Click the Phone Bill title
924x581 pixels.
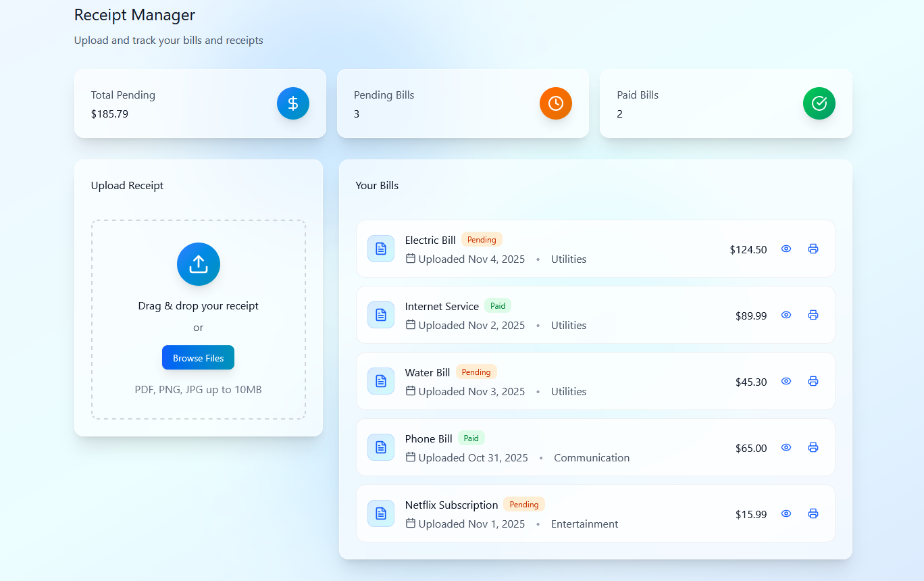click(429, 439)
